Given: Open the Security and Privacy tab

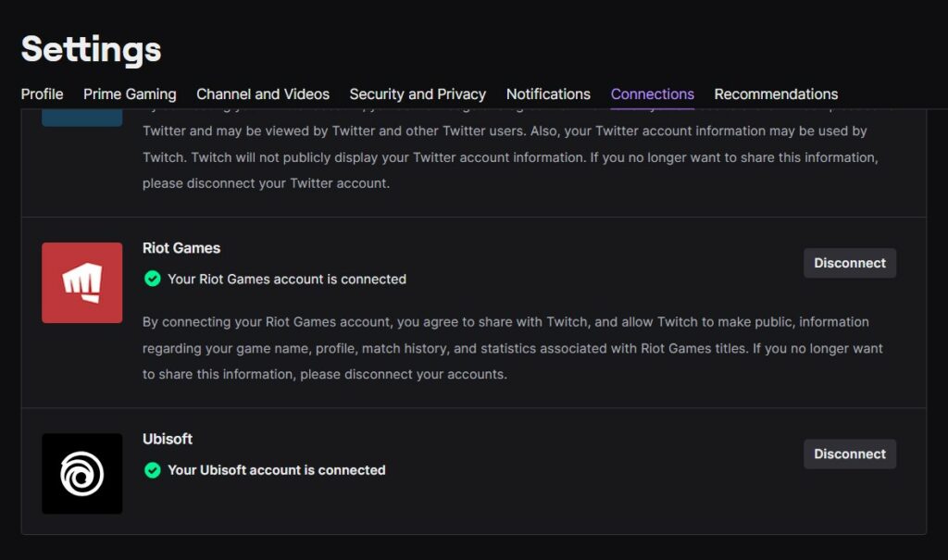Looking at the screenshot, I should point(418,93).
